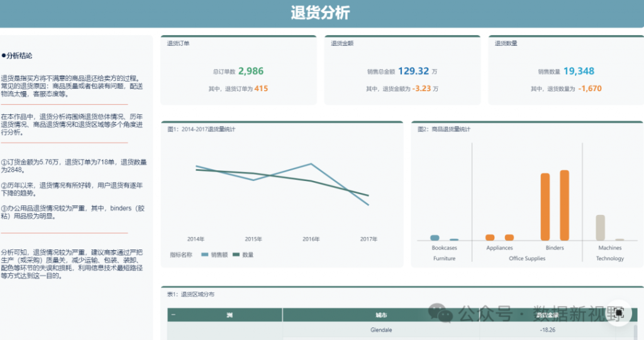
Task: Select the blue Bookcases bar
Action: 435,238
